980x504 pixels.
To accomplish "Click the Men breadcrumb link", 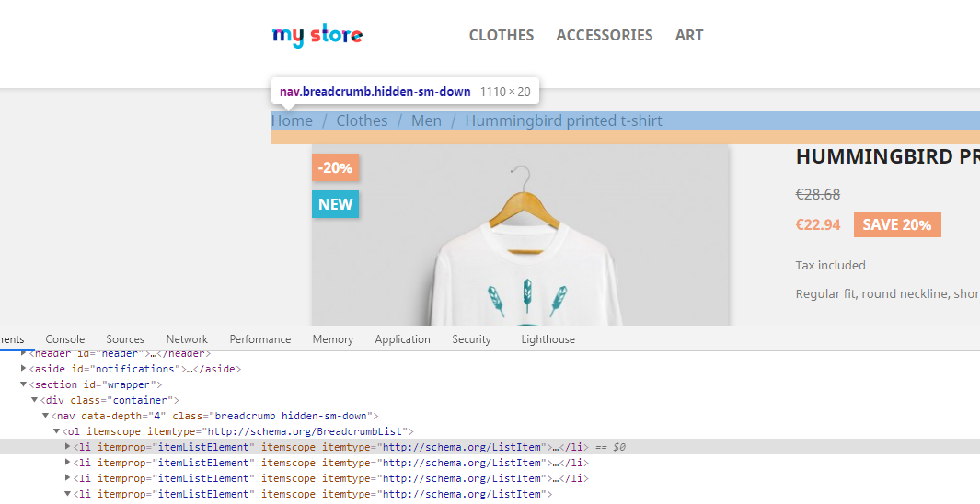I will pyautogui.click(x=426, y=120).
